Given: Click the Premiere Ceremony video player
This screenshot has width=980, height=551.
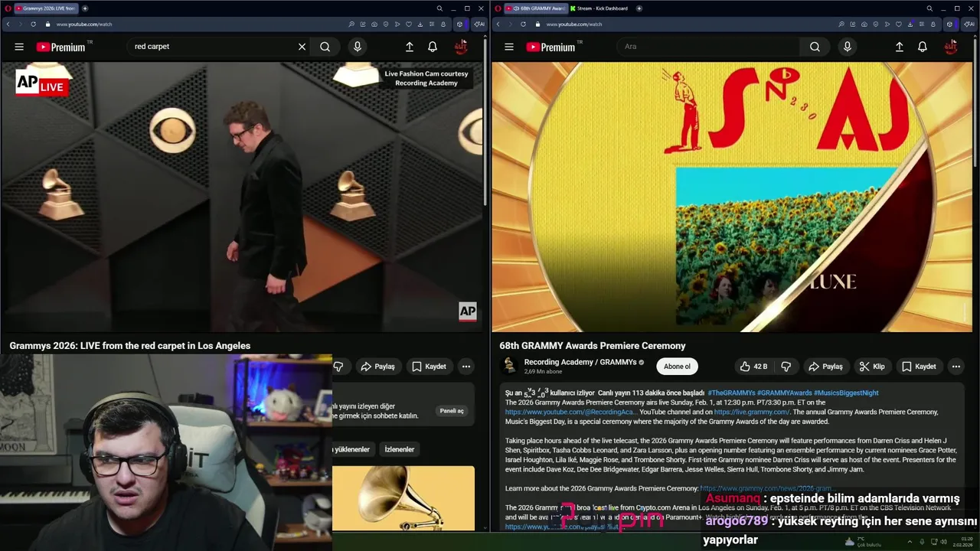Looking at the screenshot, I should pos(732,197).
